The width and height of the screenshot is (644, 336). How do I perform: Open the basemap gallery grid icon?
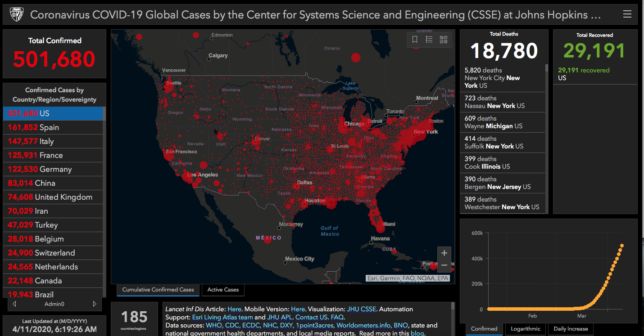444,40
